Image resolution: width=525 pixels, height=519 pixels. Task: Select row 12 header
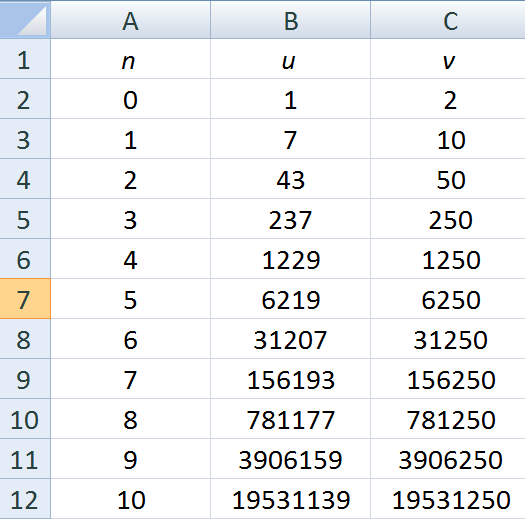point(25,499)
